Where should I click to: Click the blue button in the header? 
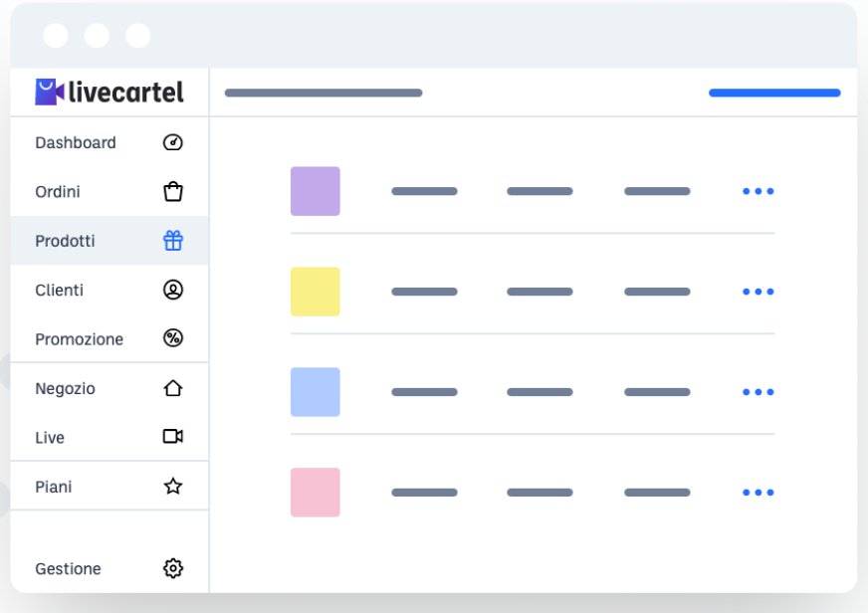click(x=774, y=93)
